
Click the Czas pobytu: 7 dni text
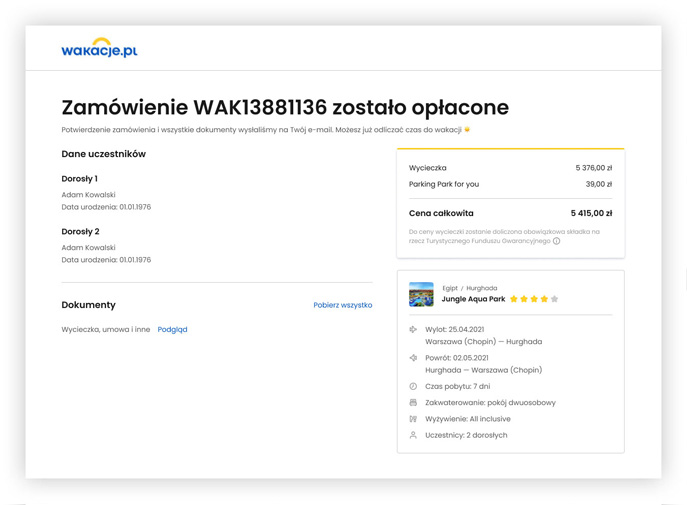coord(457,386)
